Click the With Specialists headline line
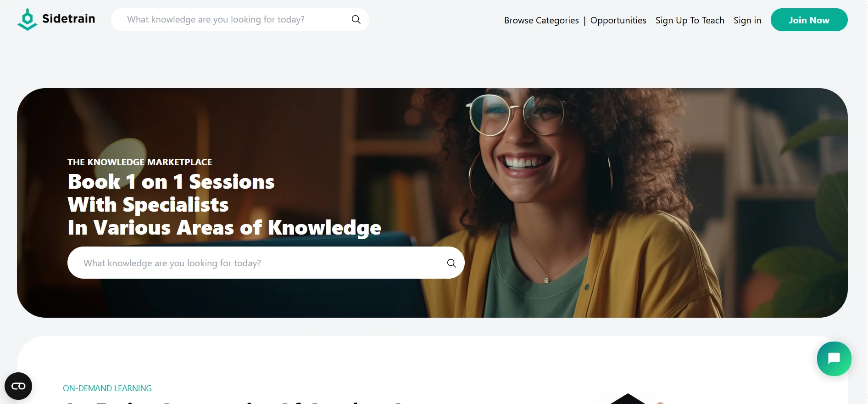The width and height of the screenshot is (868, 404). (148, 205)
